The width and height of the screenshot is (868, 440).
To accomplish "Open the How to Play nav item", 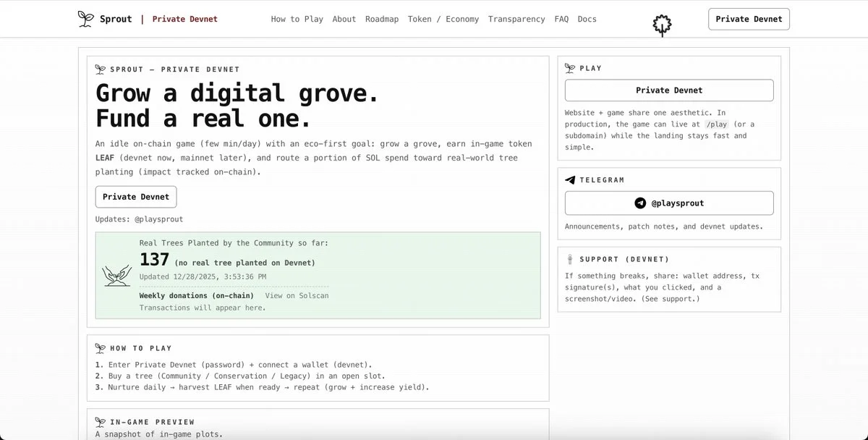I will coord(297,19).
